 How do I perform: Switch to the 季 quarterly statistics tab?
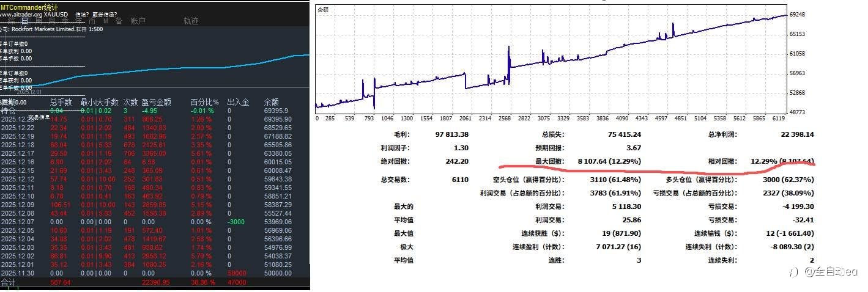click(x=64, y=21)
